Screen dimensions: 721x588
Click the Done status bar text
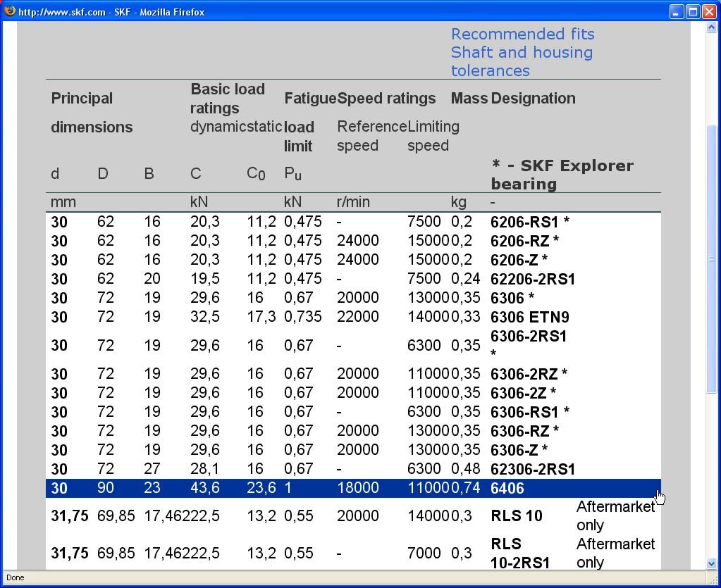point(16,578)
